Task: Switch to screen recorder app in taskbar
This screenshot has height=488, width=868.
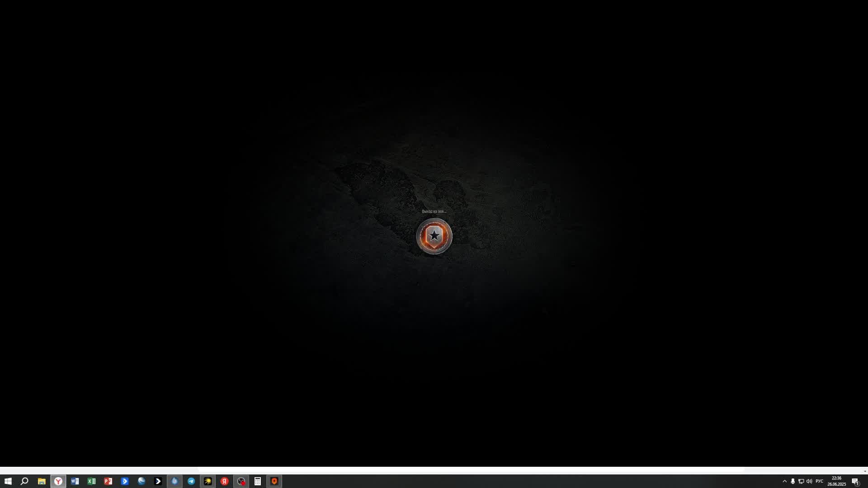Action: tap(241, 481)
